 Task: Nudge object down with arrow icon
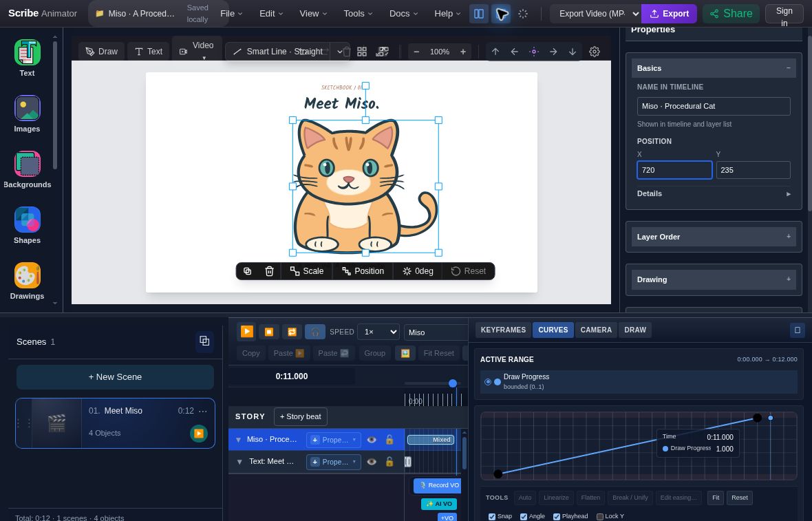tap(573, 52)
